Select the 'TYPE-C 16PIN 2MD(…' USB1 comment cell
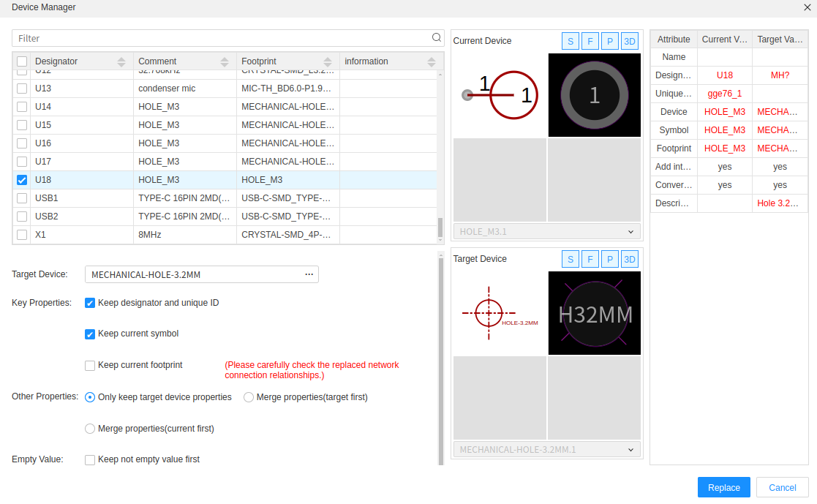The width and height of the screenshot is (817, 504). [x=185, y=198]
